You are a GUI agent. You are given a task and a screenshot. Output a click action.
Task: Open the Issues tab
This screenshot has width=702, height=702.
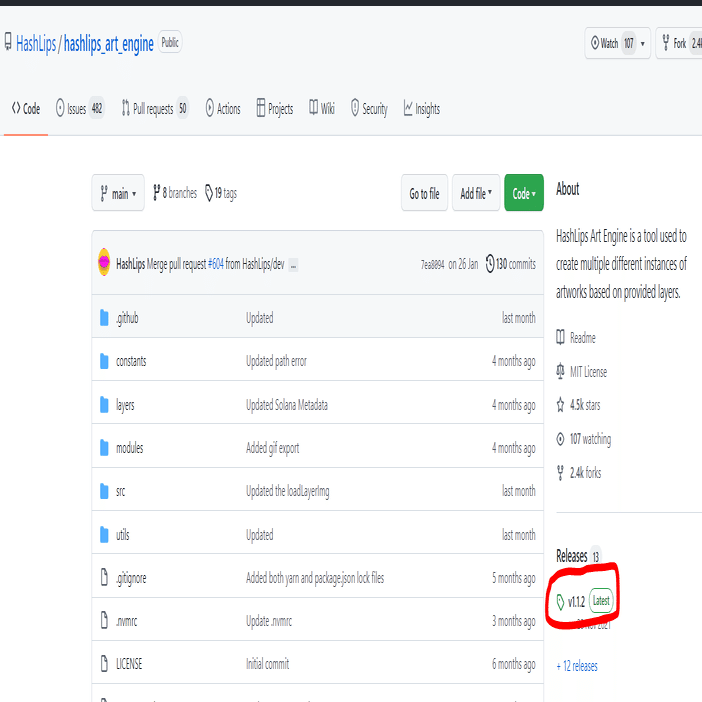tap(80, 108)
